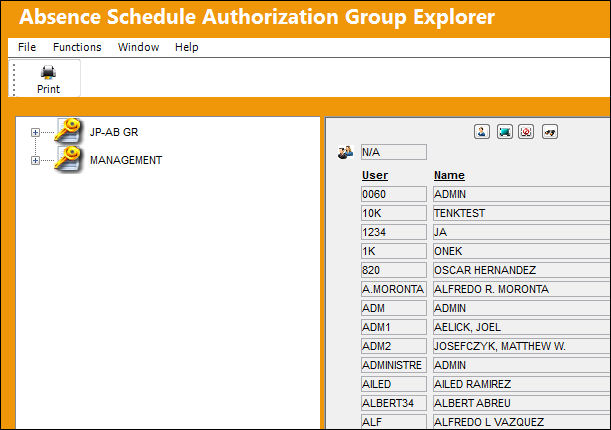This screenshot has width=611, height=430.
Task: Open the Window menu
Action: [x=138, y=47]
